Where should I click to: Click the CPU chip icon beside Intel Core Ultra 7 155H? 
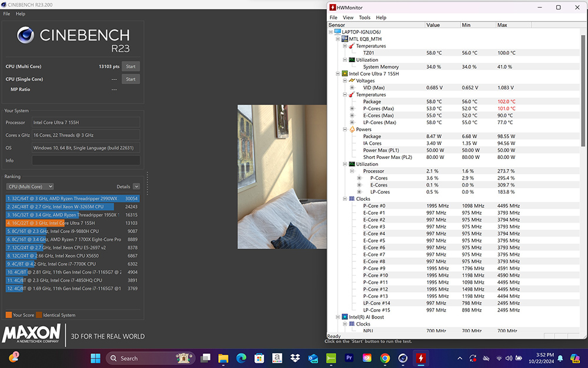345,74
